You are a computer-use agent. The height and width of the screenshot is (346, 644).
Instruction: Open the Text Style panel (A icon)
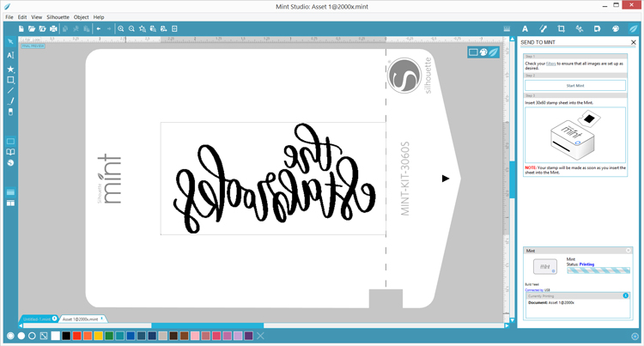tap(525, 28)
